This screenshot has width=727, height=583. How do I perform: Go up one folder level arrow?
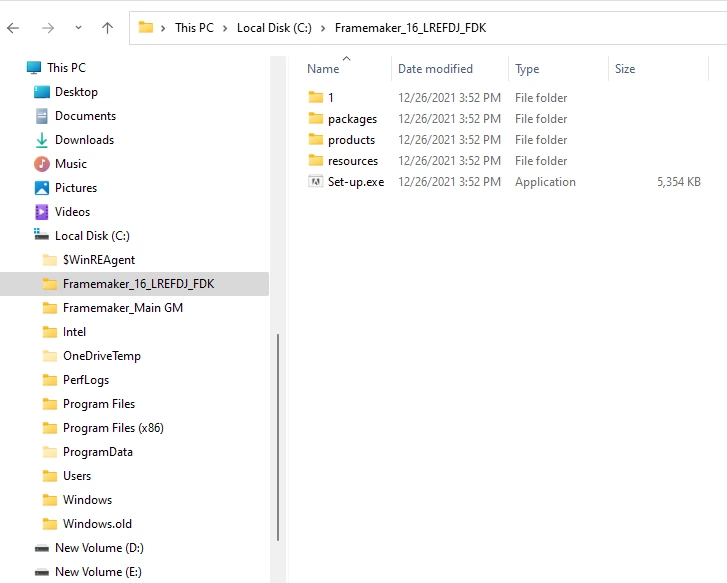point(108,28)
